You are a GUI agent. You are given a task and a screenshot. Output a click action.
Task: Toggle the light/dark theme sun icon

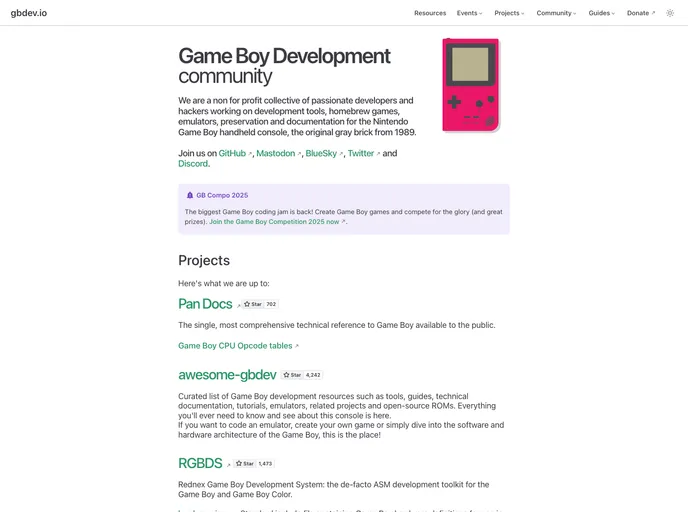point(670,13)
